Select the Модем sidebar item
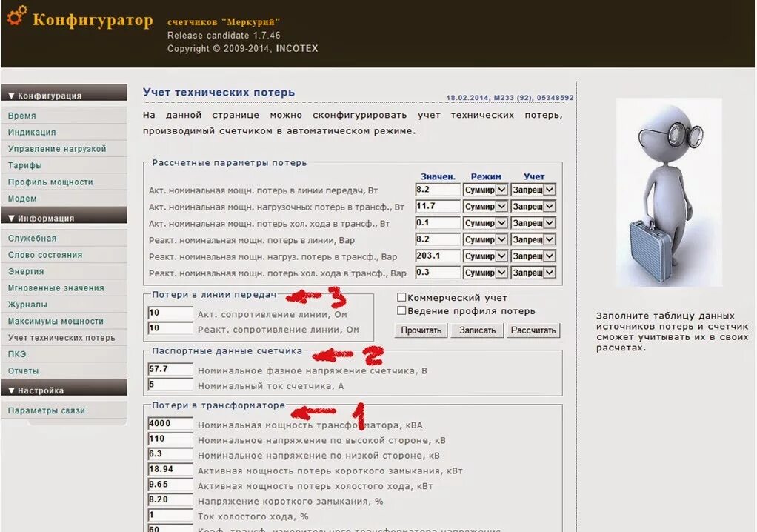Viewport: 757px width, 532px height. [64, 199]
